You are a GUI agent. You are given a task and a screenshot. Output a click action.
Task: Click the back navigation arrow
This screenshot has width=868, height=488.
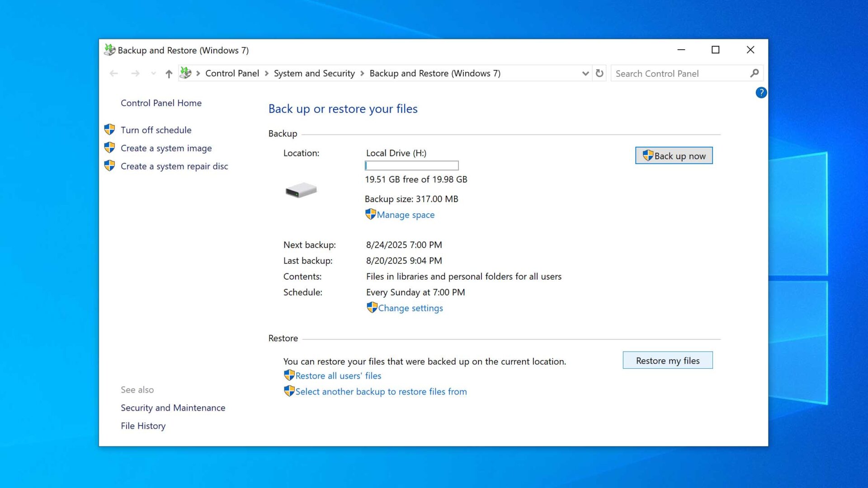[x=113, y=73]
